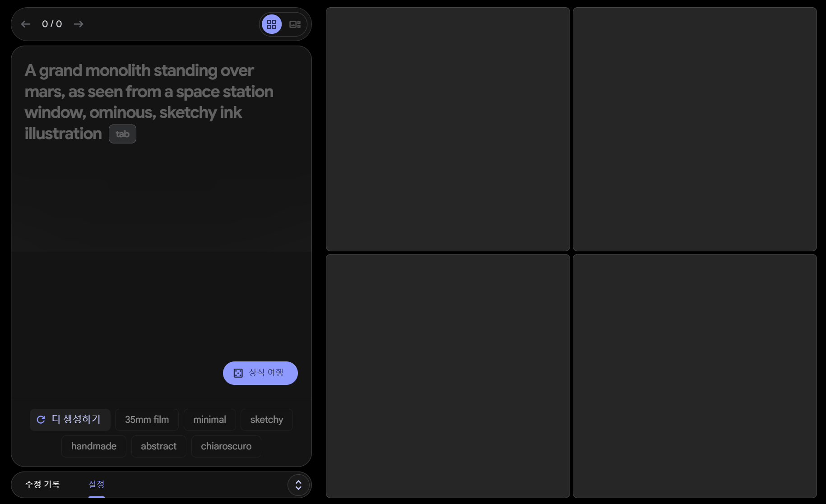Image resolution: width=826 pixels, height=504 pixels.
Task: Open the 수정 기록 tab
Action: point(42,485)
